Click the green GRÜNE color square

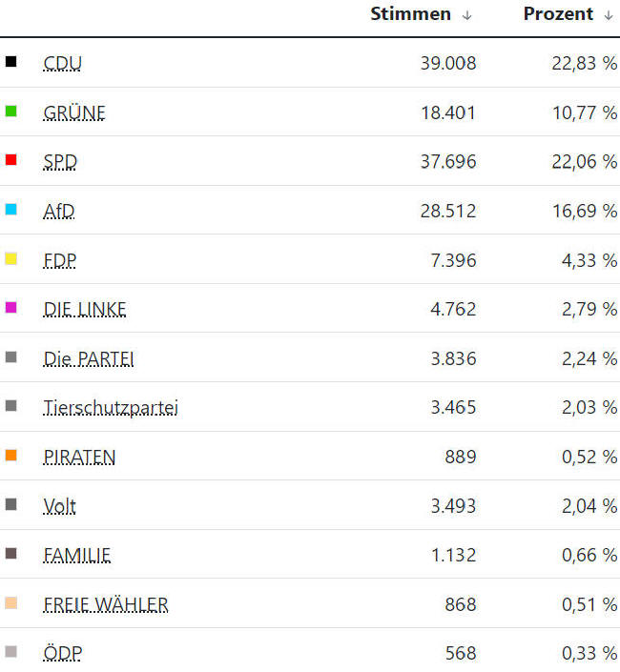point(10,111)
